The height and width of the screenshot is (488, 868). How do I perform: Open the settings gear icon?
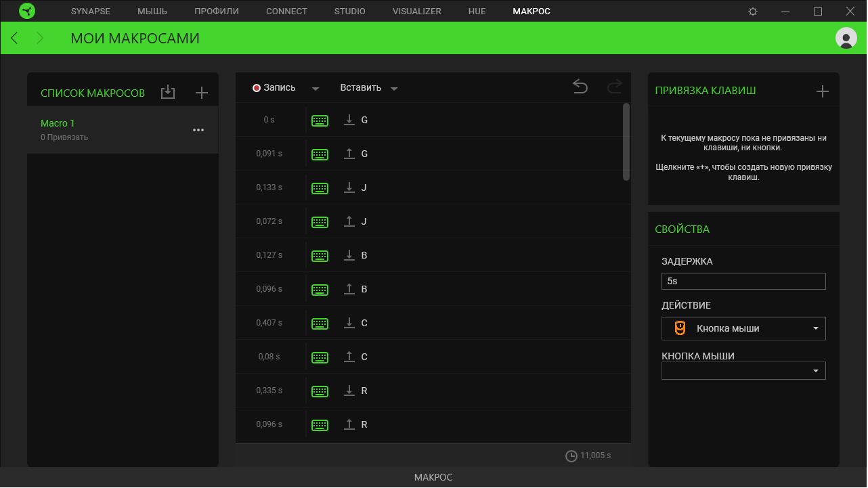click(x=753, y=12)
